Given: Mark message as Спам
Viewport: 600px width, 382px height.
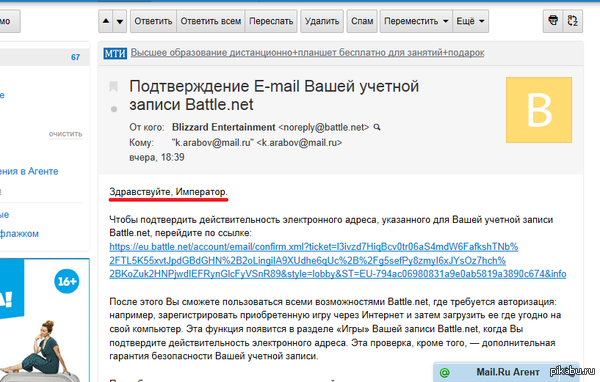Looking at the screenshot, I should click(x=362, y=21).
